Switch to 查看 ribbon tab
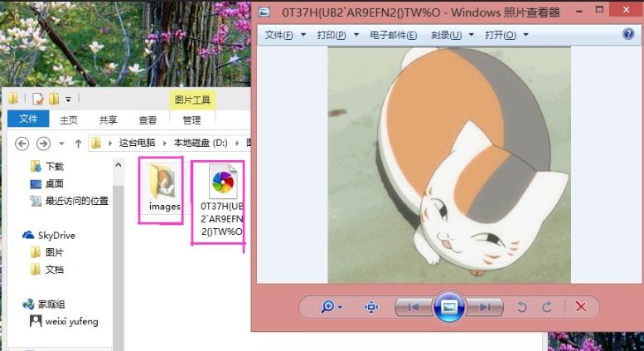The image size is (644, 351). coord(148,120)
